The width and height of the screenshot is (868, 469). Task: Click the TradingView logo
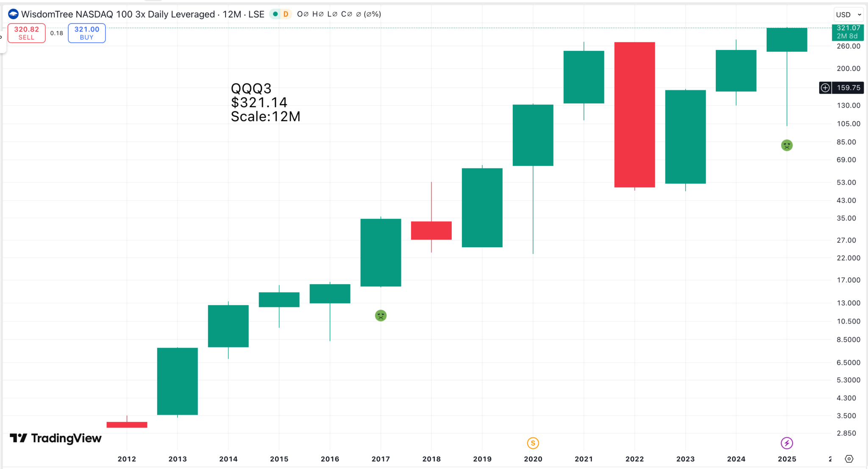tap(56, 438)
